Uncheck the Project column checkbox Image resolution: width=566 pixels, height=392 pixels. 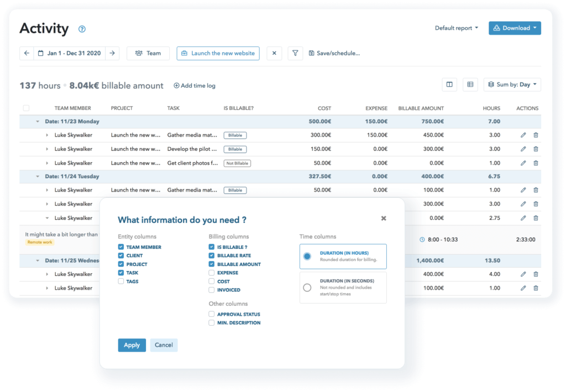[x=121, y=264]
